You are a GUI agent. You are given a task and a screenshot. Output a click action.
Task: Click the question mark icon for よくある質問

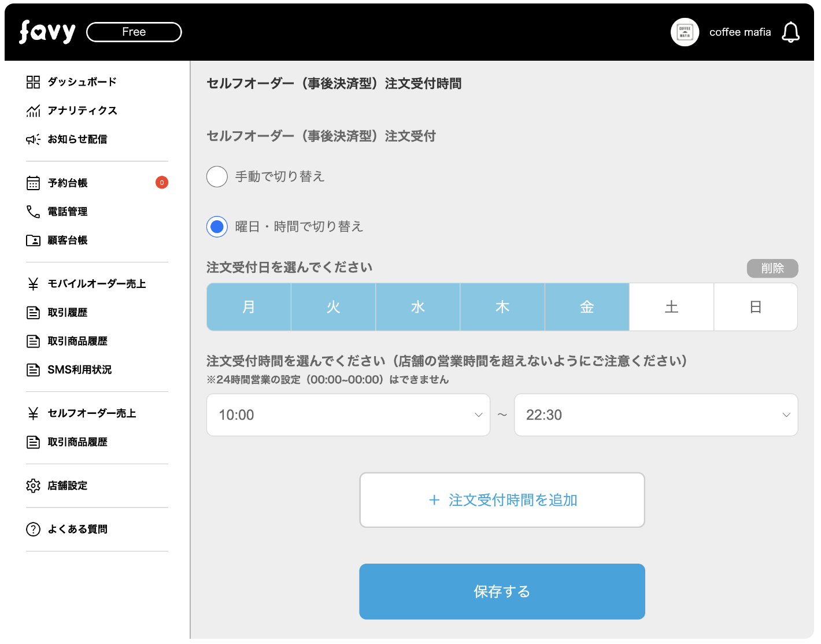(x=33, y=529)
